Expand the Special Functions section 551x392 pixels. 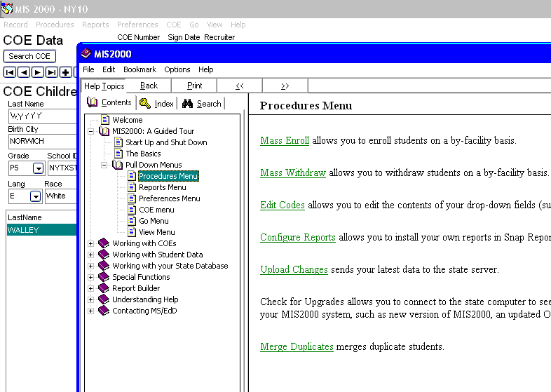[90, 278]
